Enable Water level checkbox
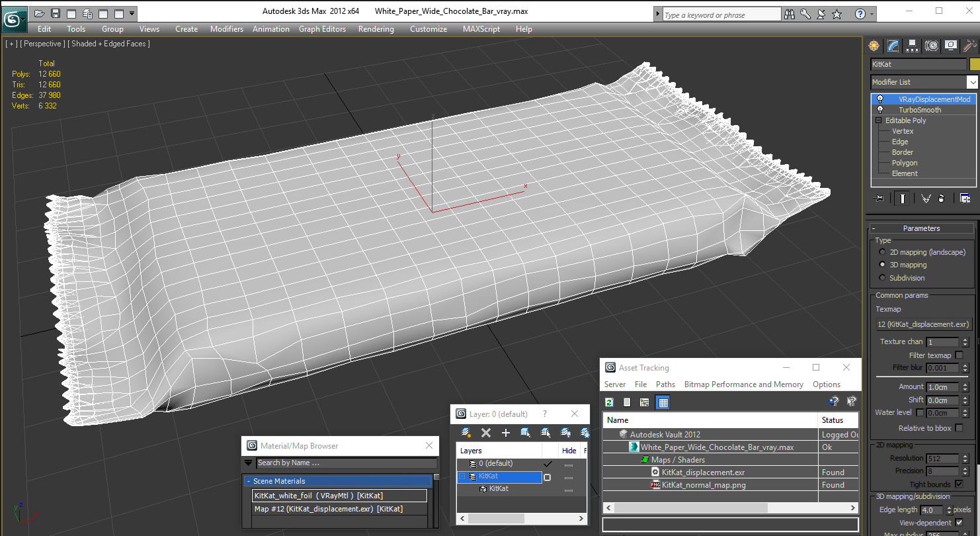The width and height of the screenshot is (980, 536). [920, 412]
